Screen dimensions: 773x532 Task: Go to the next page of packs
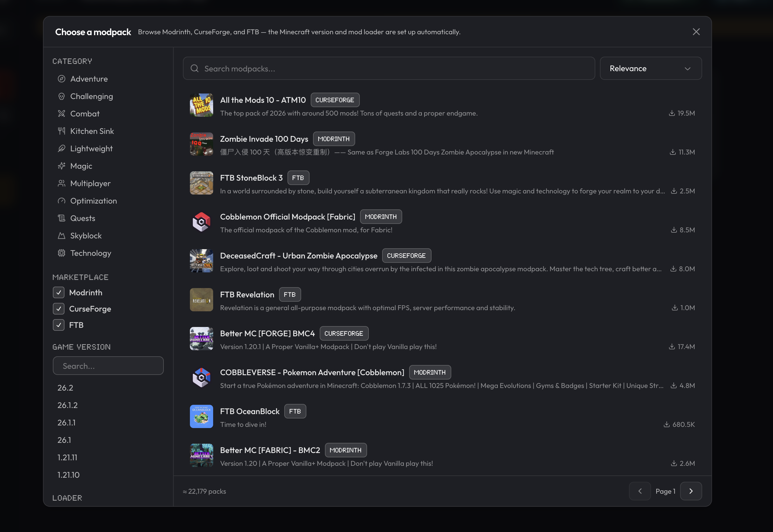[x=691, y=491]
